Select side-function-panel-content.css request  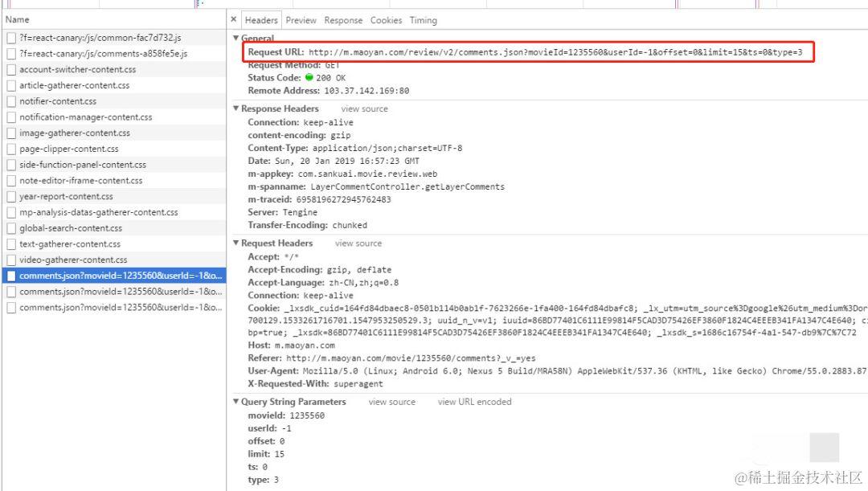point(114,165)
